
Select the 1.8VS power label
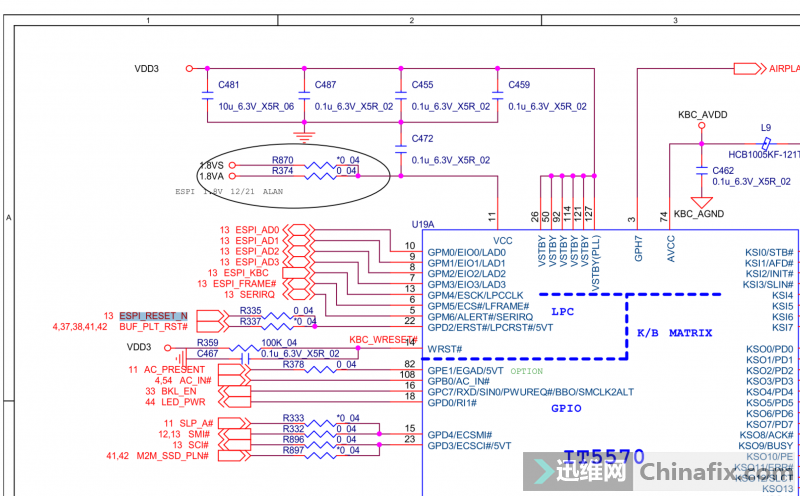(212, 165)
